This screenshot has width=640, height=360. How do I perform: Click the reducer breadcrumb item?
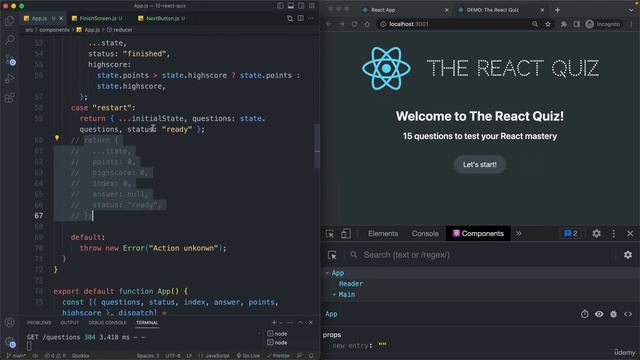[120, 30]
